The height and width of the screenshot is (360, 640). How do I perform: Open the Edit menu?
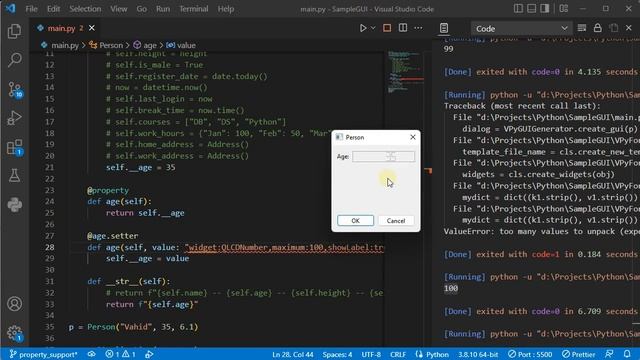pos(53,9)
